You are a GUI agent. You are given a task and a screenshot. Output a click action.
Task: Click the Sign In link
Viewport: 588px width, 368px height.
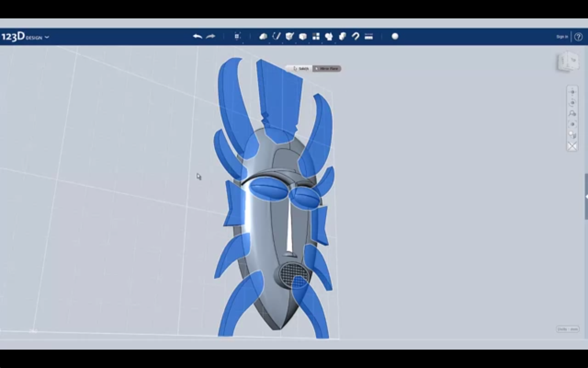tap(562, 37)
